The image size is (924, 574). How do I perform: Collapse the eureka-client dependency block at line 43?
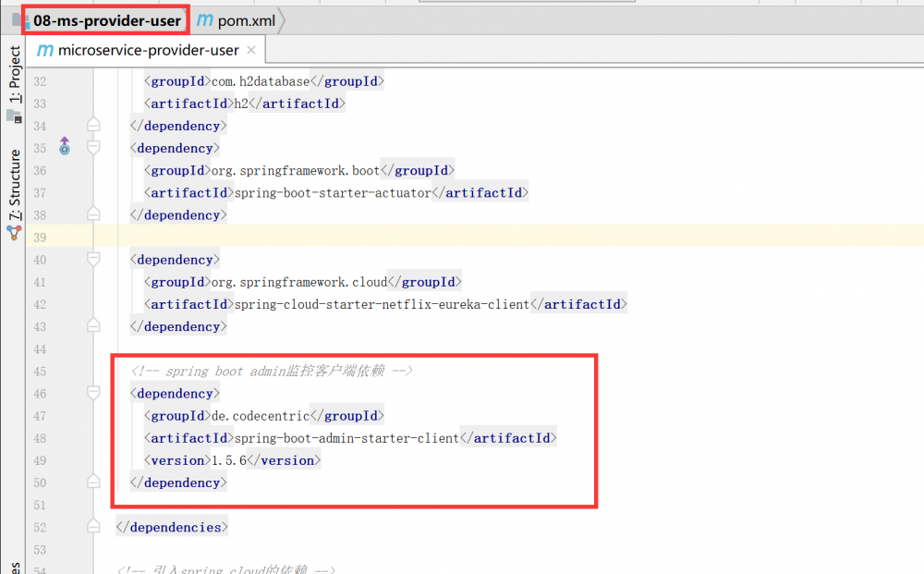(92, 324)
